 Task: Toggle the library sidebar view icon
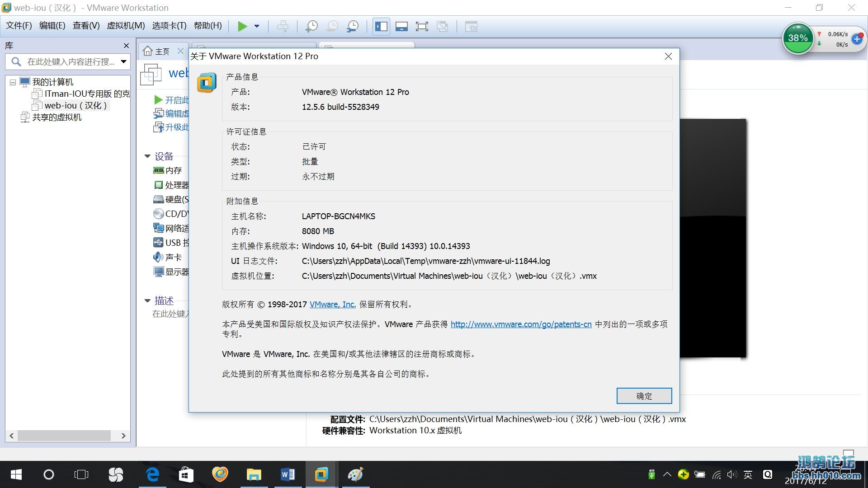381,26
